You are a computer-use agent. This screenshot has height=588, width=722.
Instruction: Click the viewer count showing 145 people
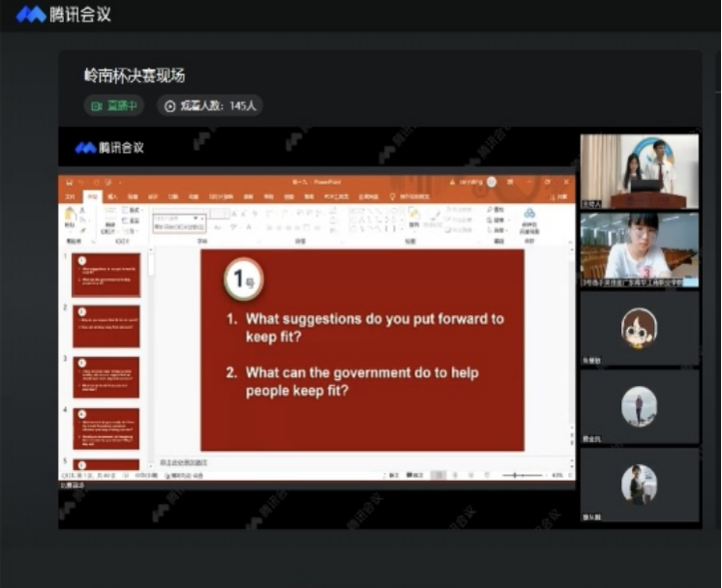[x=210, y=105]
